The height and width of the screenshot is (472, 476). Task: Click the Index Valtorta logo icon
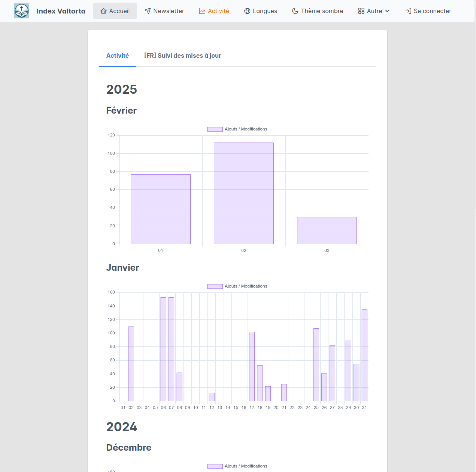[x=22, y=11]
